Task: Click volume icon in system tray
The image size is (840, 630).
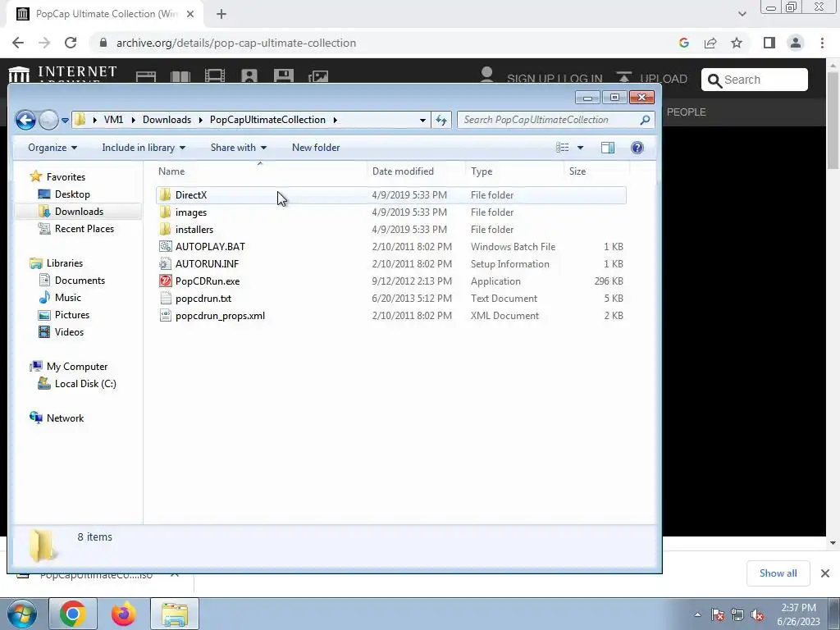Action: [757, 615]
